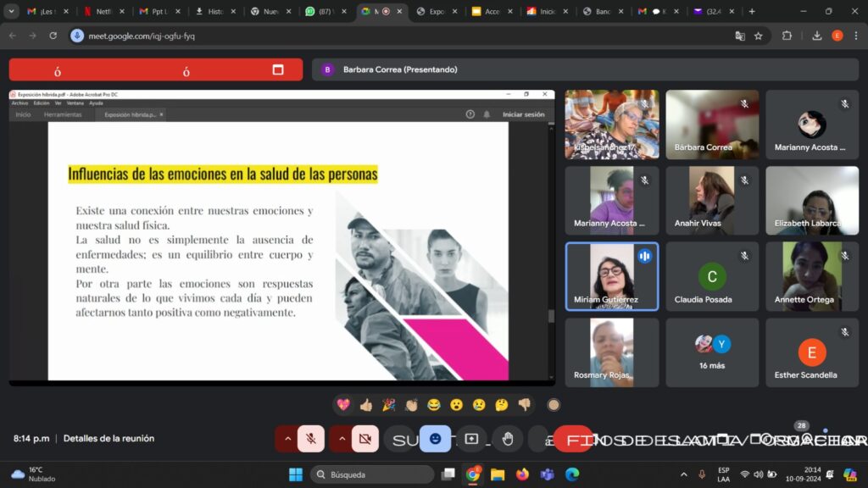Open Firefox from the taskbar
The height and width of the screenshot is (488, 868).
(522, 474)
